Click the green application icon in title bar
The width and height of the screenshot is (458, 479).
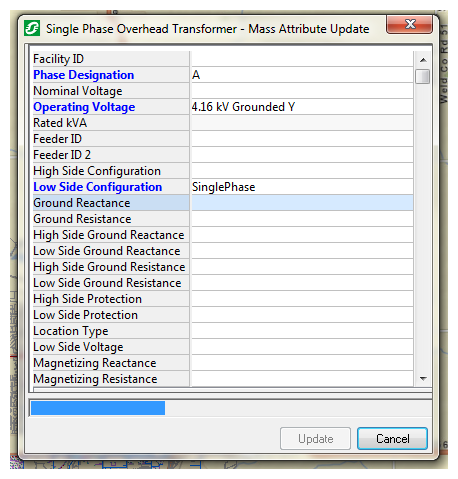pos(32,28)
